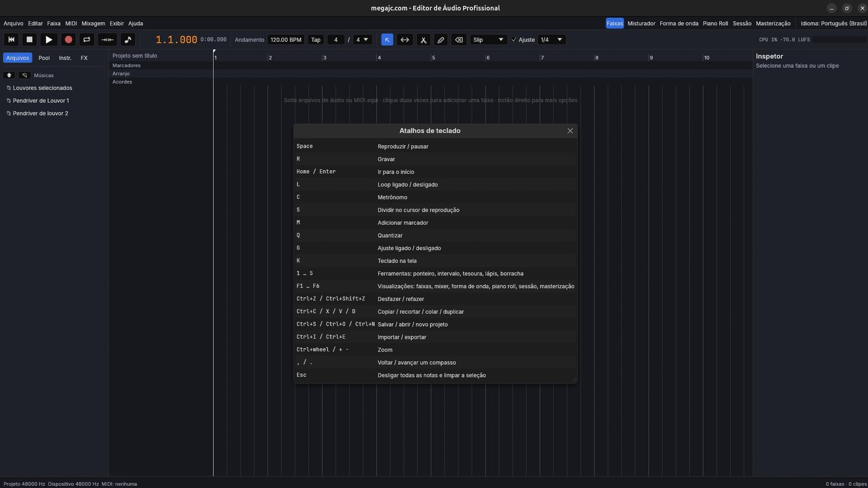Close the Atalhos de teclado dialog
Image resolution: width=868 pixels, height=488 pixels.
pyautogui.click(x=570, y=131)
